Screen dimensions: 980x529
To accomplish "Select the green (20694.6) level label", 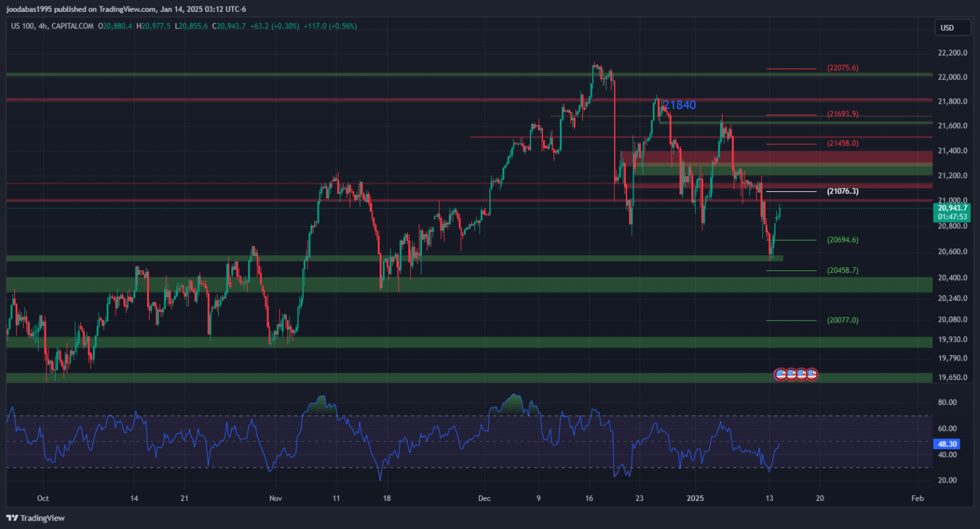I will point(842,240).
